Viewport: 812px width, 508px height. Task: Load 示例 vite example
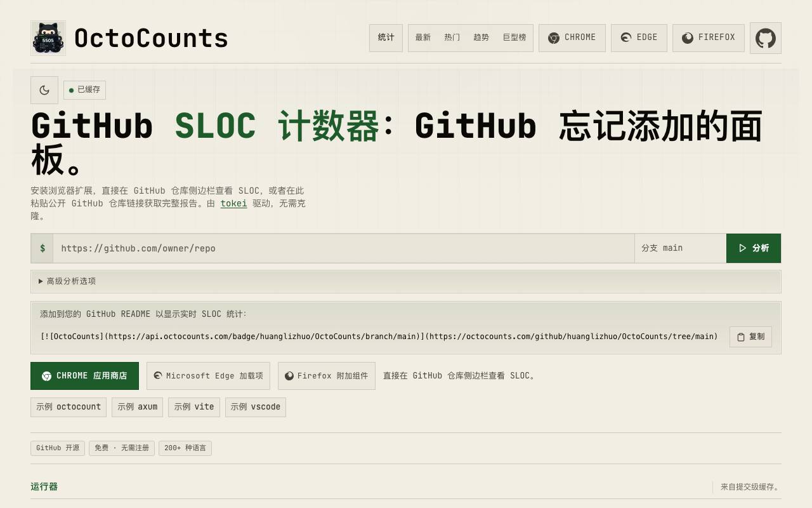click(194, 407)
